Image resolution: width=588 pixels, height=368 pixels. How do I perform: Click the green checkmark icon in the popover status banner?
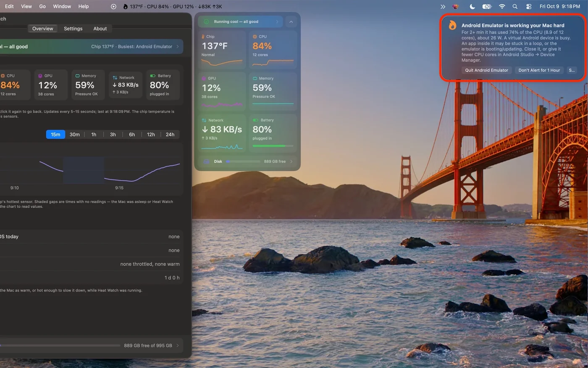206,21
